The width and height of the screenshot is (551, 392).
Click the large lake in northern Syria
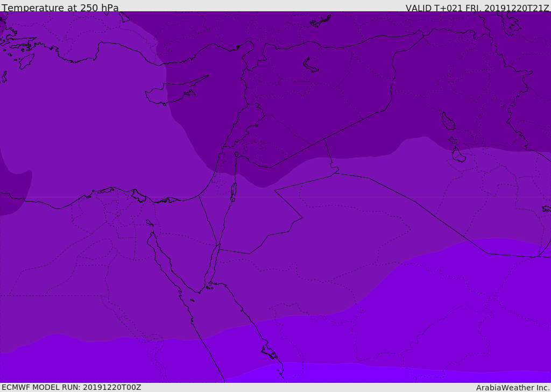(x=311, y=66)
